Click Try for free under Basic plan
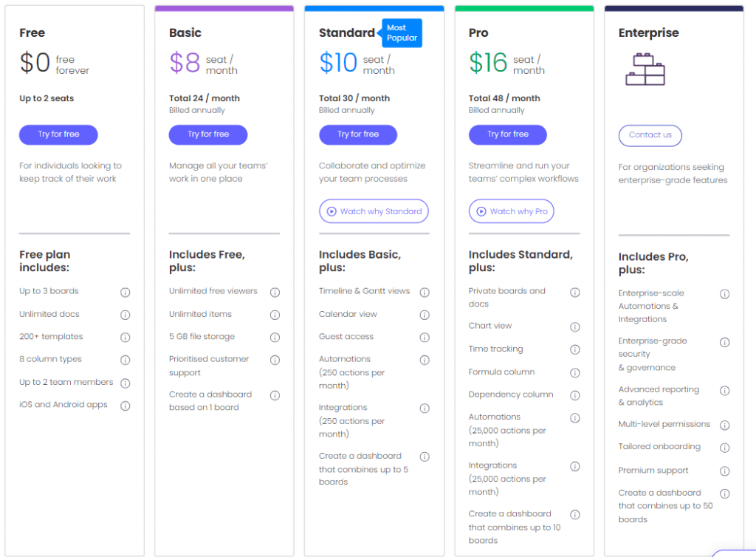 [x=208, y=134]
